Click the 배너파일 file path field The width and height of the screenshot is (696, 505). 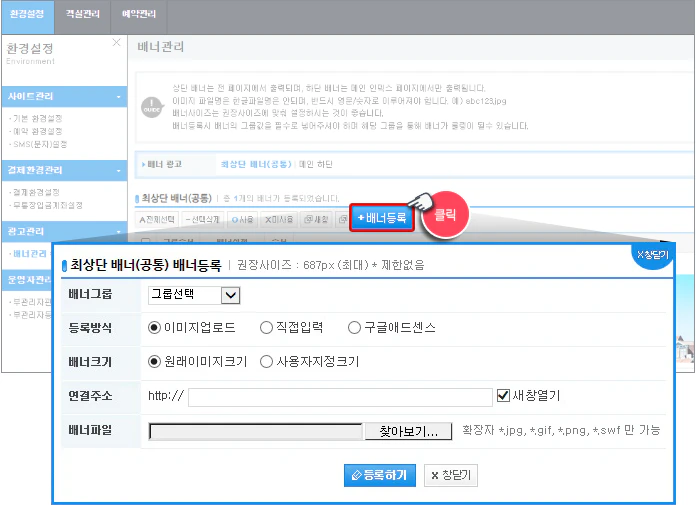pos(256,431)
